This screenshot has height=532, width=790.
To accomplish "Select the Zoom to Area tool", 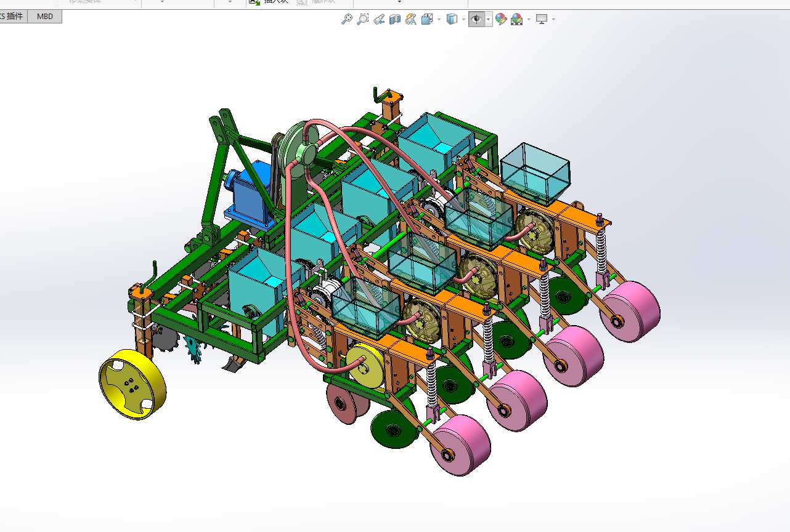I will coord(363,19).
